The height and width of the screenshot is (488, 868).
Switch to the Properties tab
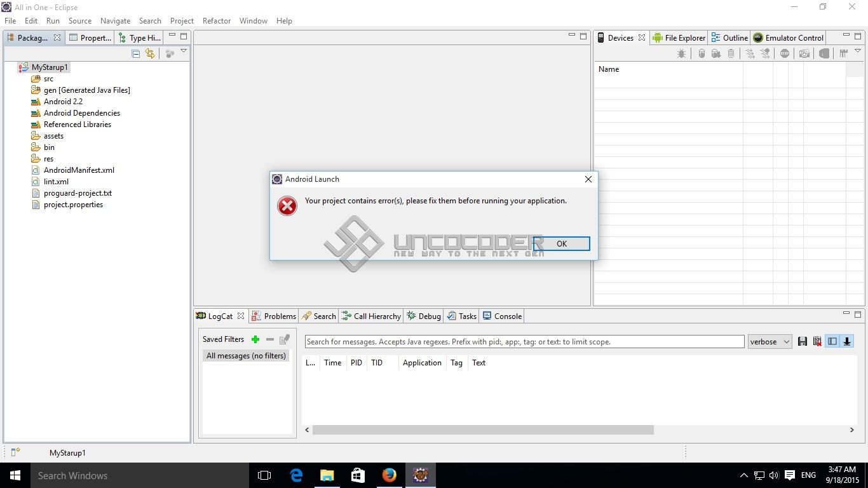[90, 37]
